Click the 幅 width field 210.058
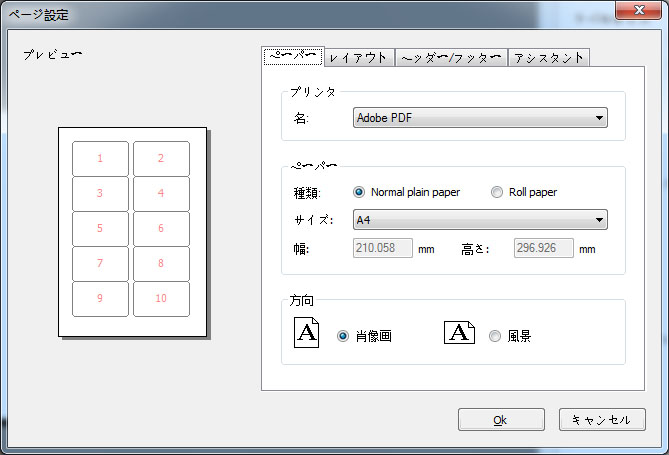 pos(383,248)
